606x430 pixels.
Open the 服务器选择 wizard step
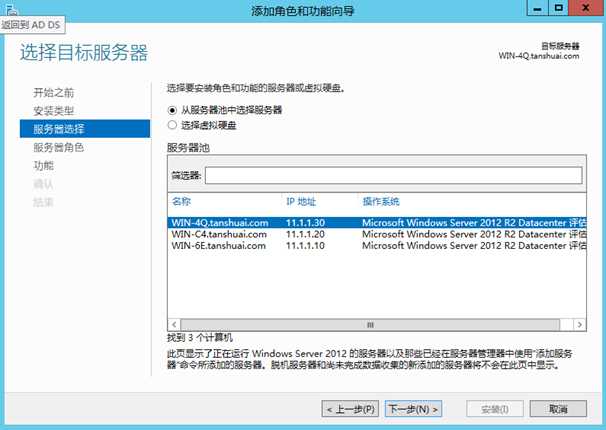point(85,129)
